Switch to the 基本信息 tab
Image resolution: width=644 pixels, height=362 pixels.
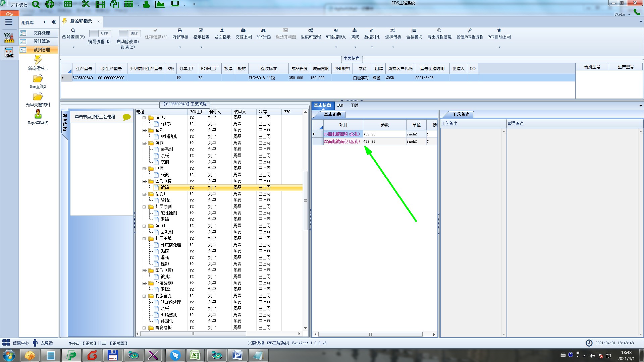pos(322,105)
